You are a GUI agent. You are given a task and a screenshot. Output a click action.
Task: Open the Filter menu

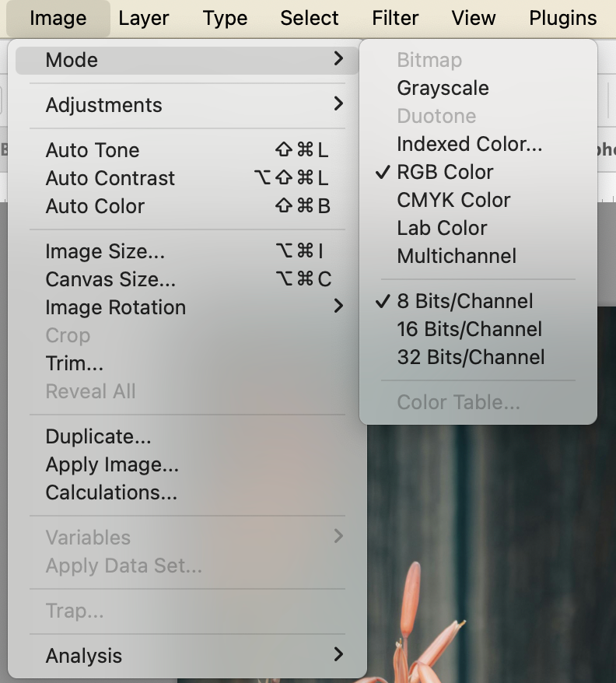click(x=395, y=18)
